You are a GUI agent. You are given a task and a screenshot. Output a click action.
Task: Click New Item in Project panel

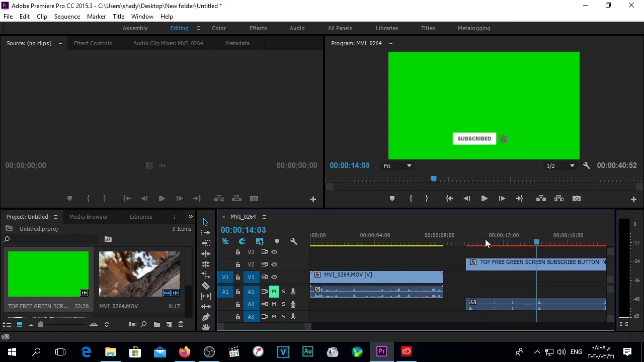(169, 324)
